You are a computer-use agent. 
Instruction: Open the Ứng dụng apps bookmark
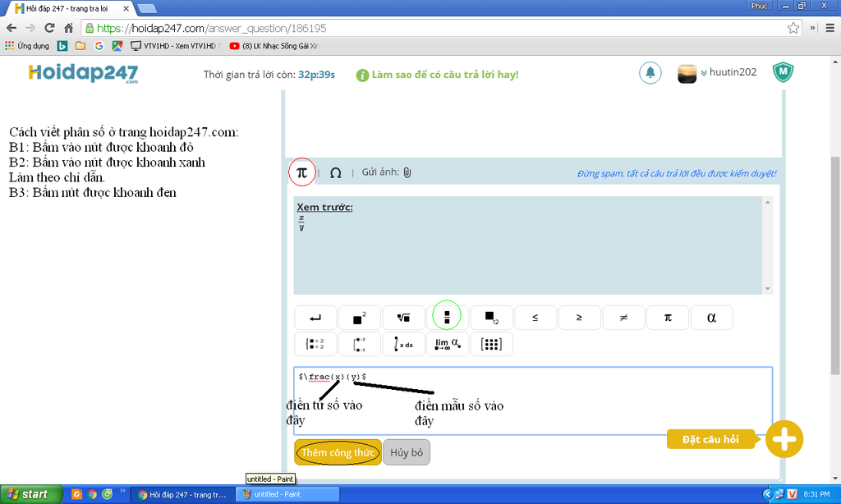coord(27,46)
